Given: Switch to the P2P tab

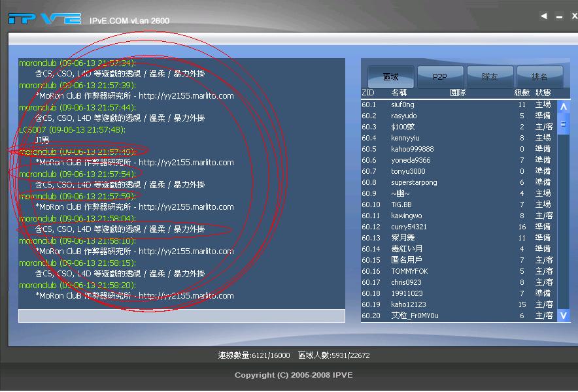Looking at the screenshot, I should pos(441,77).
